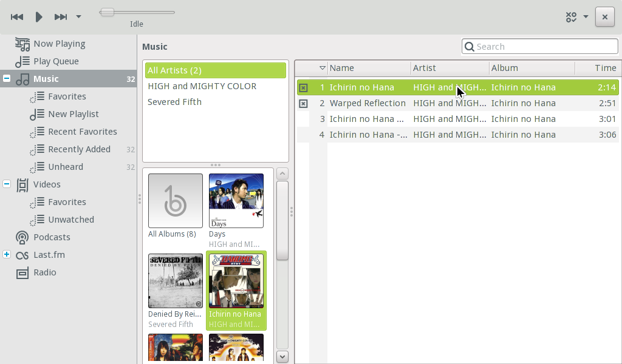
Task: Sort tracks by the Name column
Action: click(369, 68)
